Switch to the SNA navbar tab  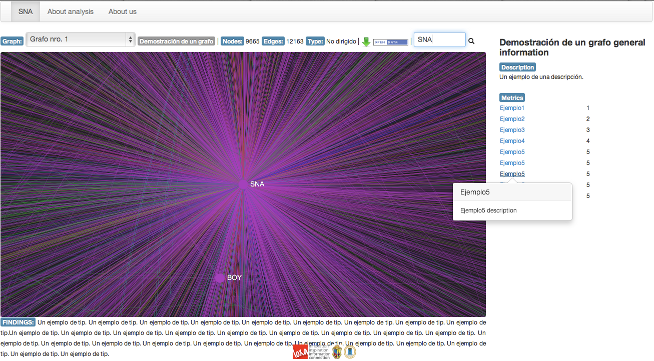(25, 12)
